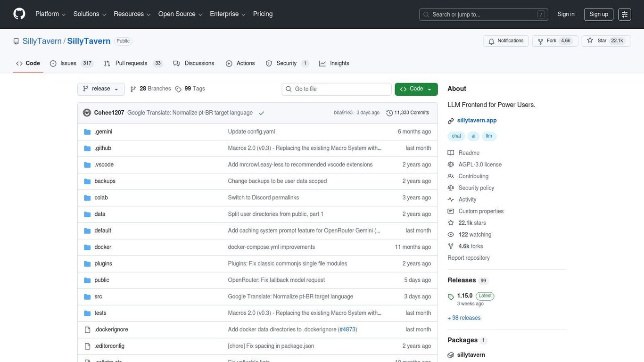
Task: Click the docker folder icon
Action: tap(87, 247)
